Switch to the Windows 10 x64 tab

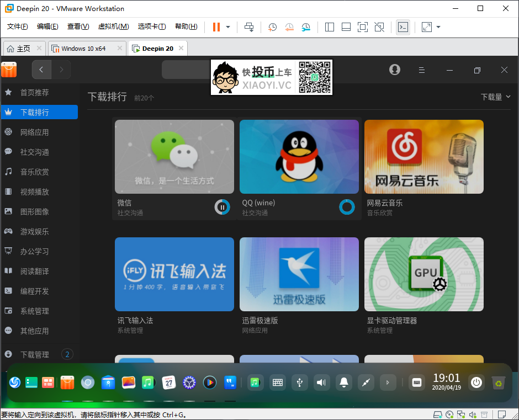tap(86, 48)
